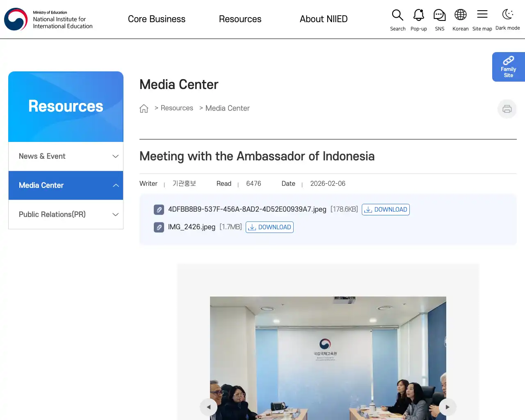Viewport: 525px width, 420px height.
Task: Click 4DFBB8B9-537F-456A-8AD2-4D52E00939A7.jpeg file name
Action: pos(247,209)
